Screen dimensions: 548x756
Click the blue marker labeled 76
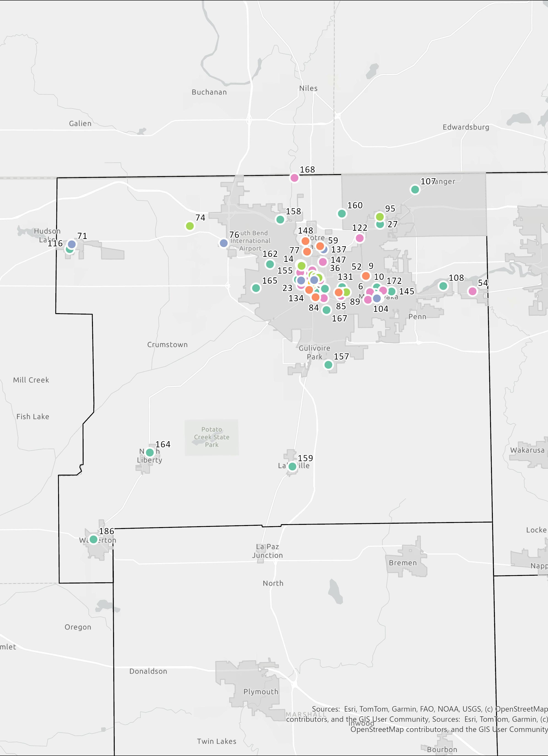click(224, 243)
